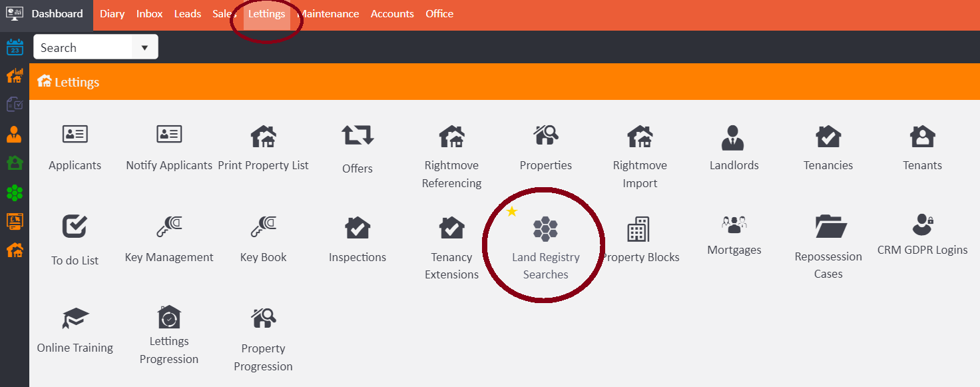
Task: Expand the Search dropdown arrow
Action: click(x=144, y=48)
